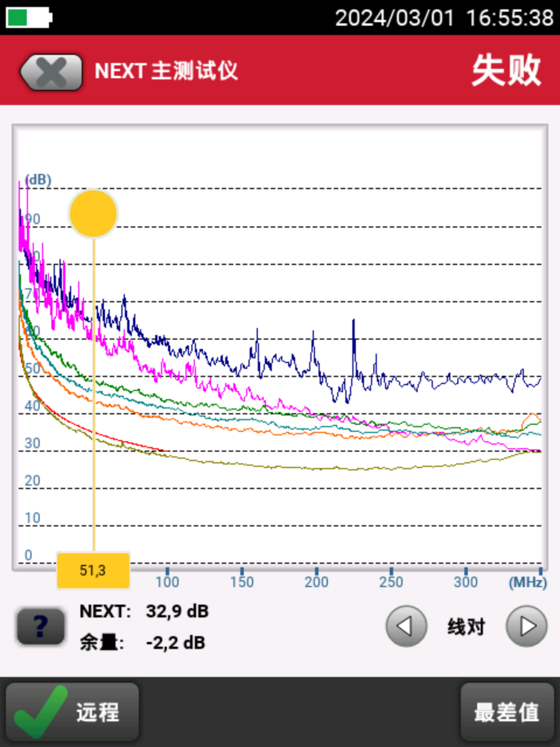Image resolution: width=560 pixels, height=747 pixels.
Task: Tap the date and time display
Action: pos(444,18)
